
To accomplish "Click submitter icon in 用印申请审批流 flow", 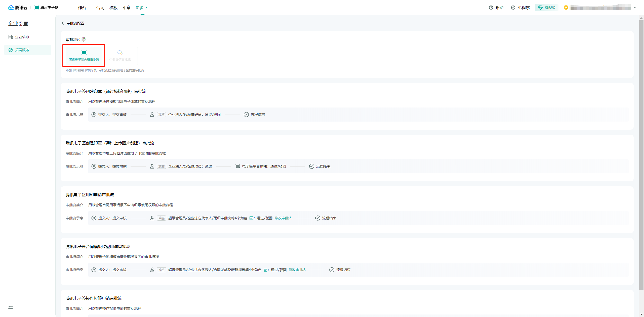I will [94, 218].
